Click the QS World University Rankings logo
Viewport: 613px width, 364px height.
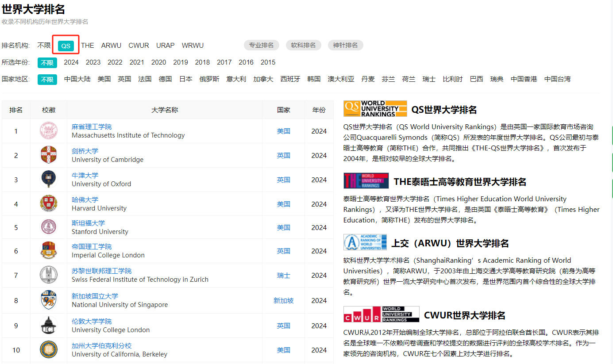[374, 108]
